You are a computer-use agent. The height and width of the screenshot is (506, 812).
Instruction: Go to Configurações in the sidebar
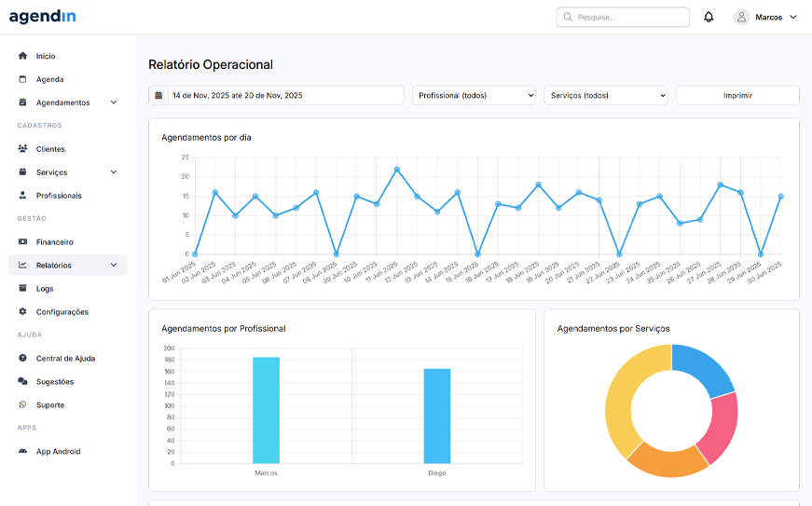pos(62,312)
